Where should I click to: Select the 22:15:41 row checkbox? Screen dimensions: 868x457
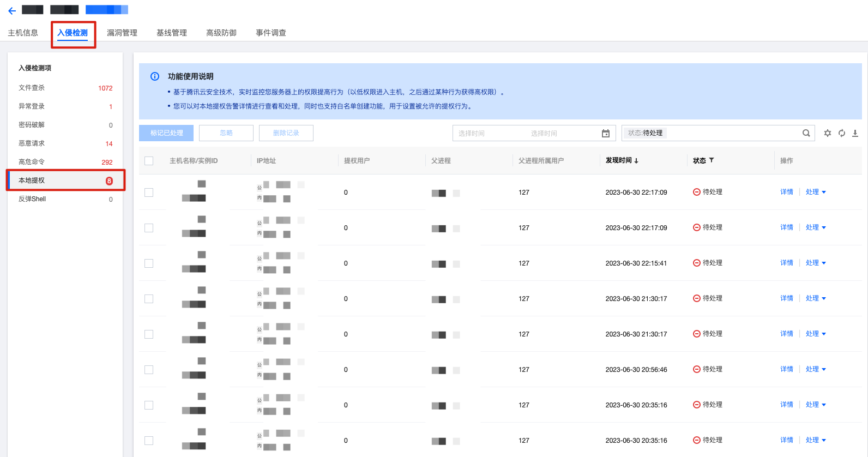click(149, 263)
